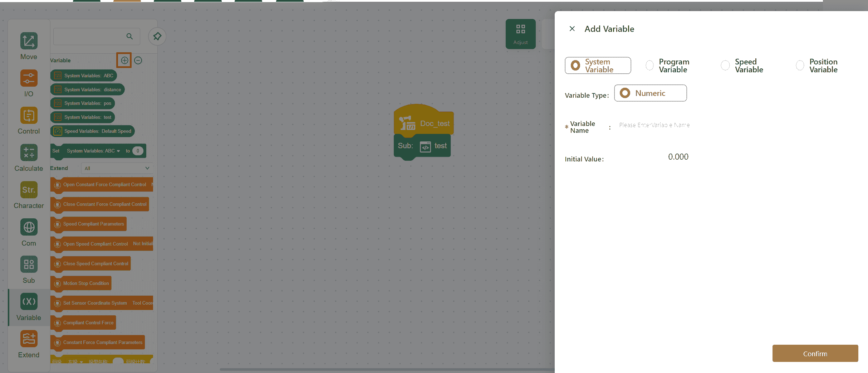Image resolution: width=868 pixels, height=373 pixels.
Task: Click the Variable Name input field
Action: click(x=654, y=125)
